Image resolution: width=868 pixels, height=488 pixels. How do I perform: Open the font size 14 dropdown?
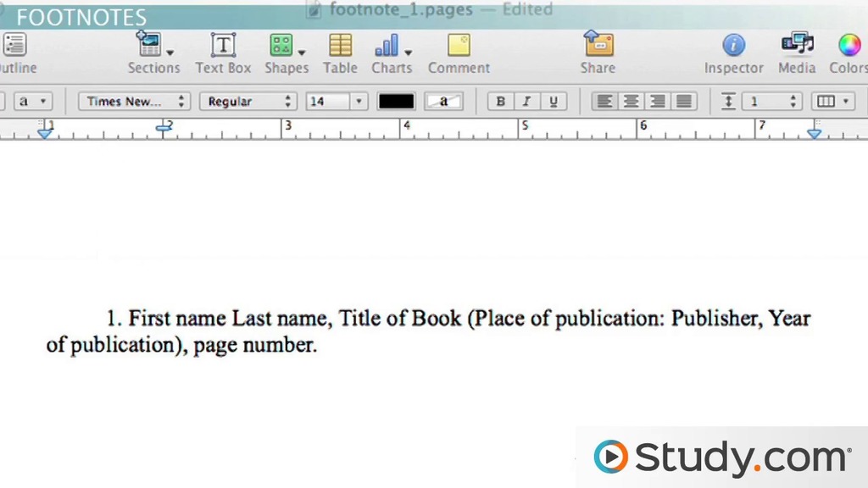point(337,102)
